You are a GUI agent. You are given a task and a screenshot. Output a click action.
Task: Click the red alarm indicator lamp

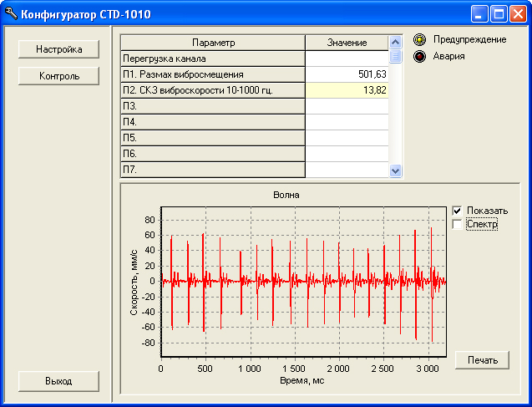click(x=419, y=57)
